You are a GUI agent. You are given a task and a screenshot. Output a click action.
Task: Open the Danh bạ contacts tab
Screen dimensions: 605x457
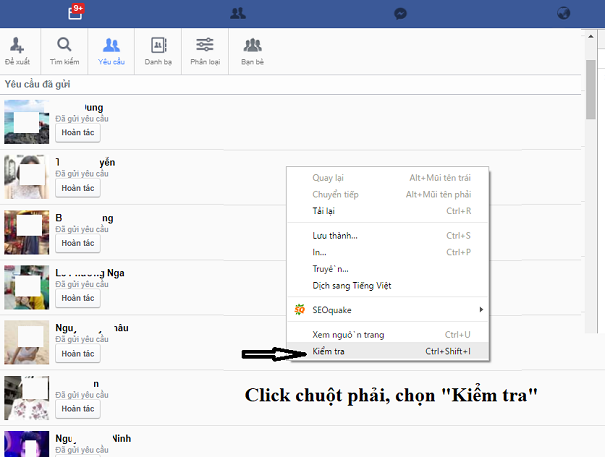coord(158,51)
